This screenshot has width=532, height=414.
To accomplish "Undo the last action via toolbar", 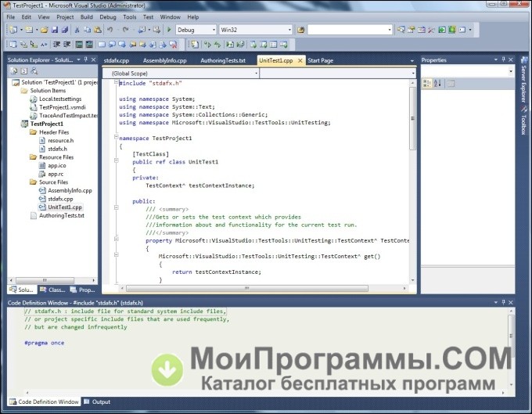I will click(x=110, y=30).
